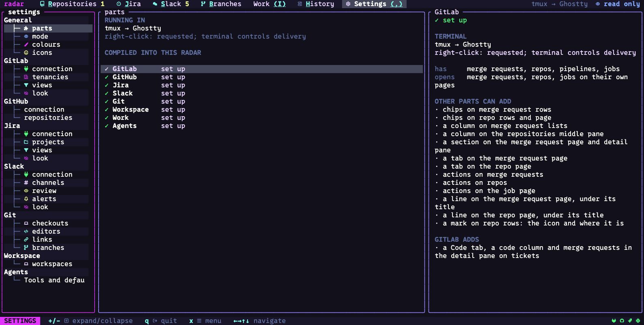
Task: Click the eye icon beside mode under General
Action: tap(26, 37)
